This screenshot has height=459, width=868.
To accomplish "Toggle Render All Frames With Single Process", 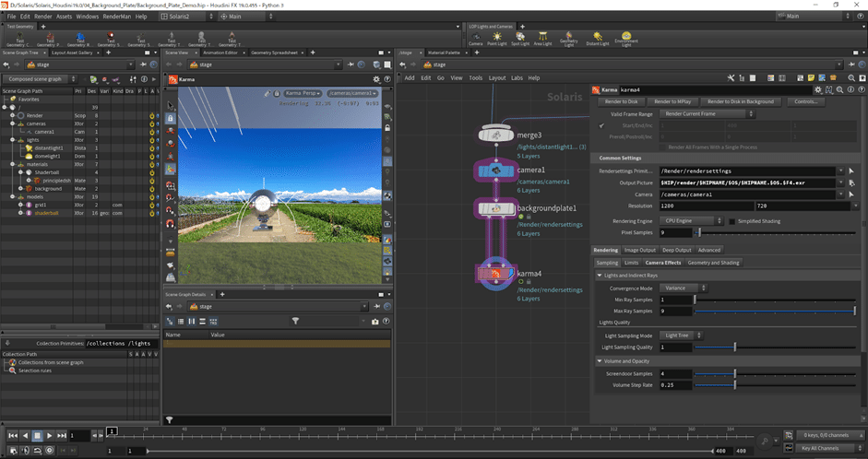I will [x=663, y=147].
